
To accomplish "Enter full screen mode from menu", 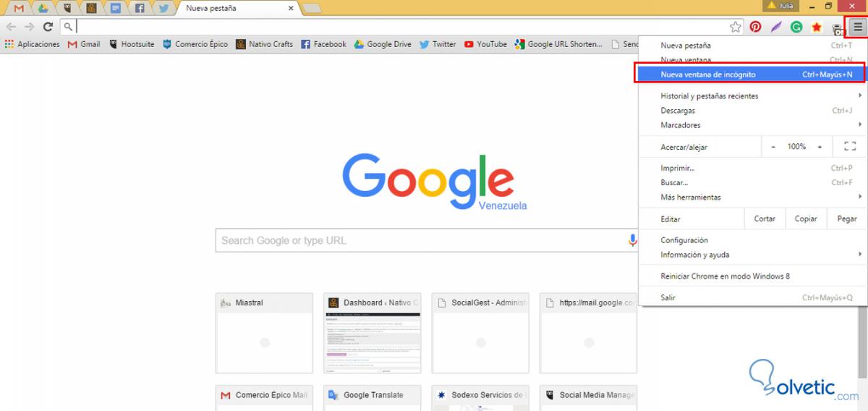I will 850,147.
